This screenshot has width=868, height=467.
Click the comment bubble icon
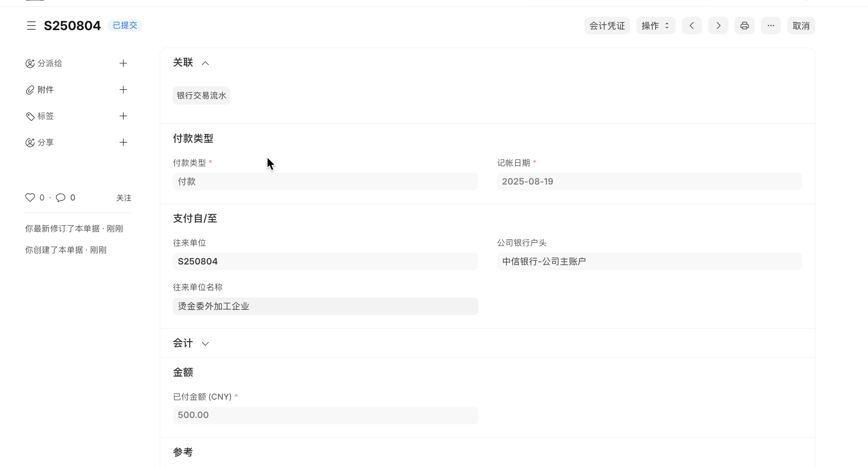(61, 198)
